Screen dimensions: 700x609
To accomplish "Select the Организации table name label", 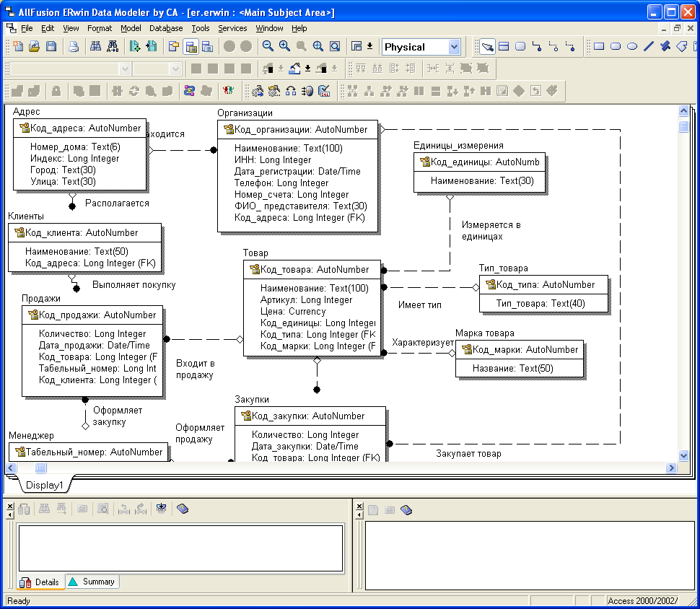I will pos(245,113).
